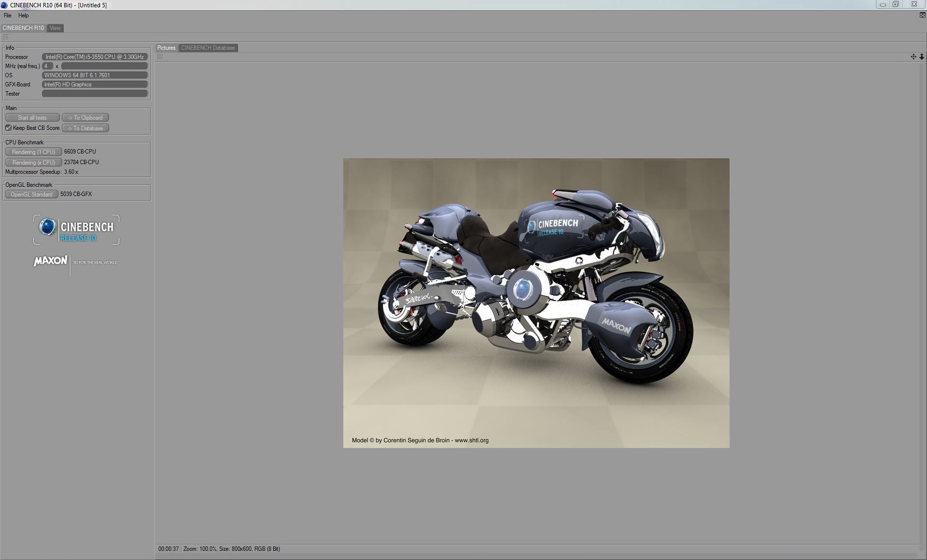Run Rendering (1 CPU) benchmark

[x=33, y=152]
